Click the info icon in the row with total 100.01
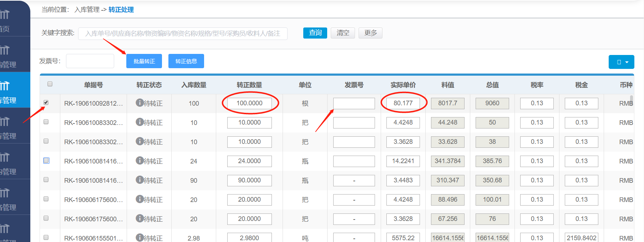 140,199
